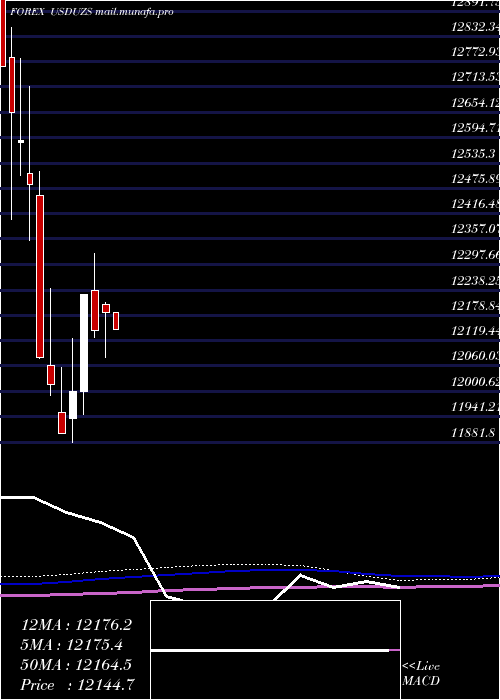Click the FOREX USDUZS chart title

pyautogui.click(x=92, y=12)
